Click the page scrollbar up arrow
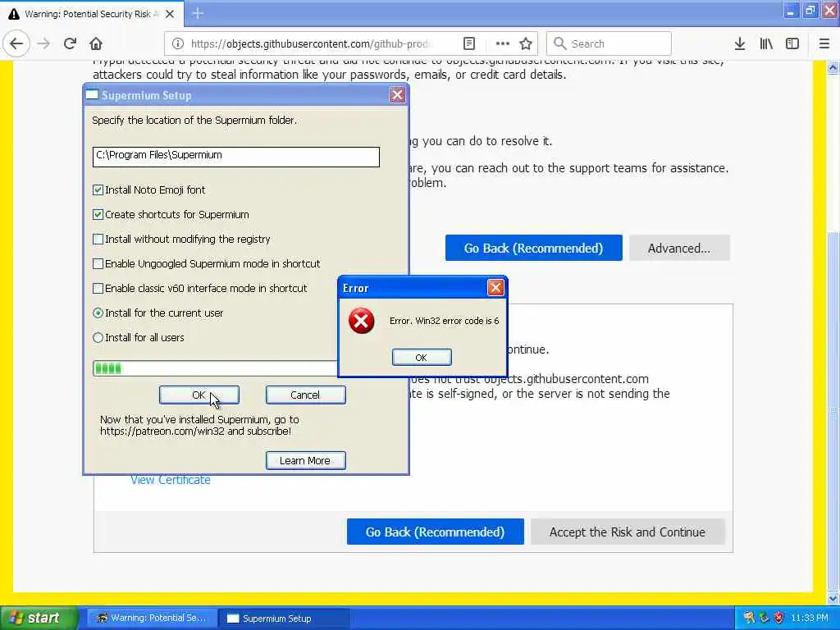Image resolution: width=840 pixels, height=630 pixels. click(x=833, y=68)
